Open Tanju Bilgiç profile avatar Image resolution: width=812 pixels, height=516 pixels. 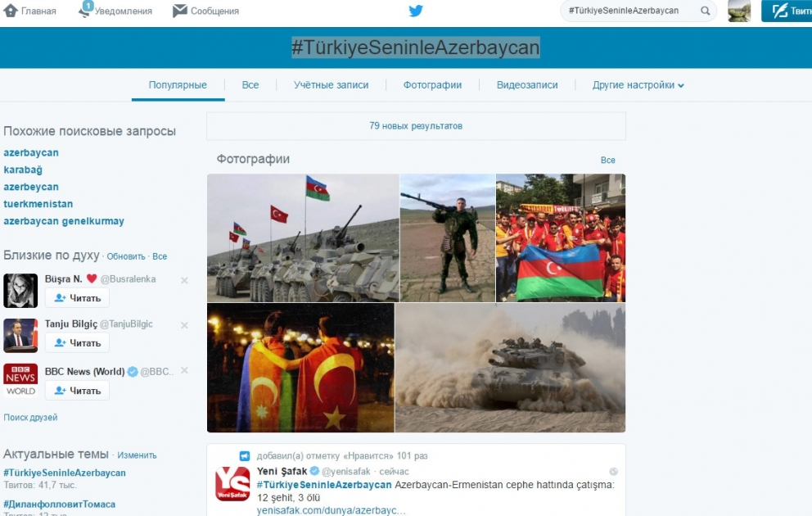coord(20,336)
